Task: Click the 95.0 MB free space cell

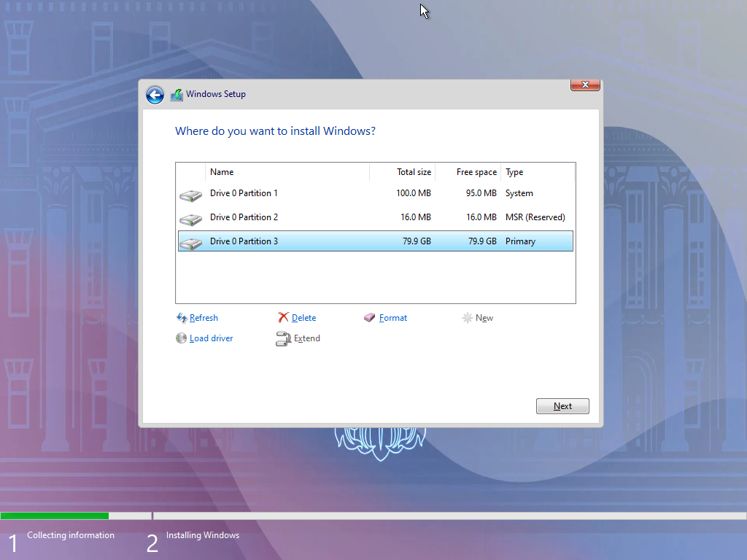Action: (x=481, y=193)
